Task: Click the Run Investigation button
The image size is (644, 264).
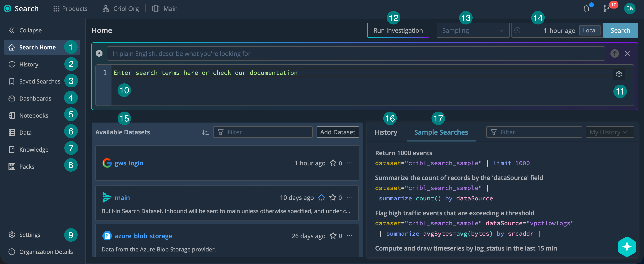Action: [x=398, y=31]
